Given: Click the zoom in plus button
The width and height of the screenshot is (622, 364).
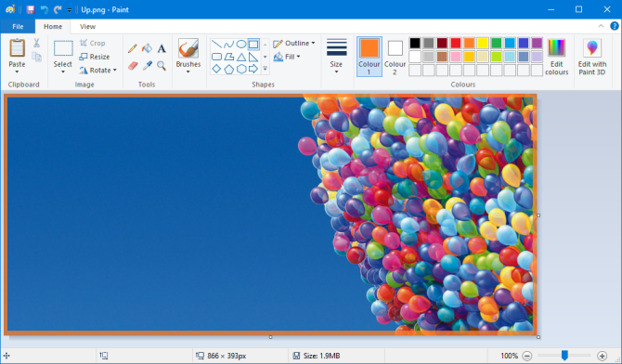Looking at the screenshot, I should pyautogui.click(x=602, y=356).
